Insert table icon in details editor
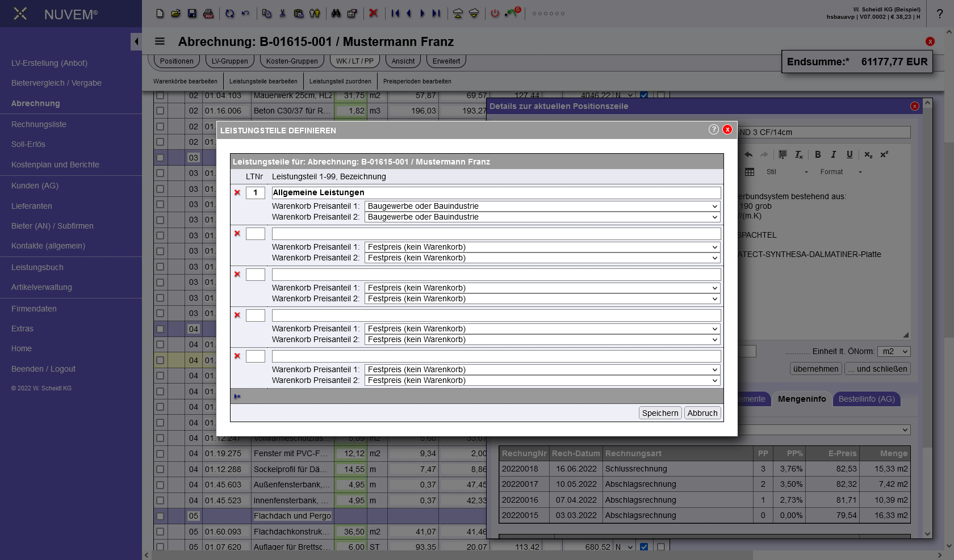The width and height of the screenshot is (954, 560). (750, 172)
